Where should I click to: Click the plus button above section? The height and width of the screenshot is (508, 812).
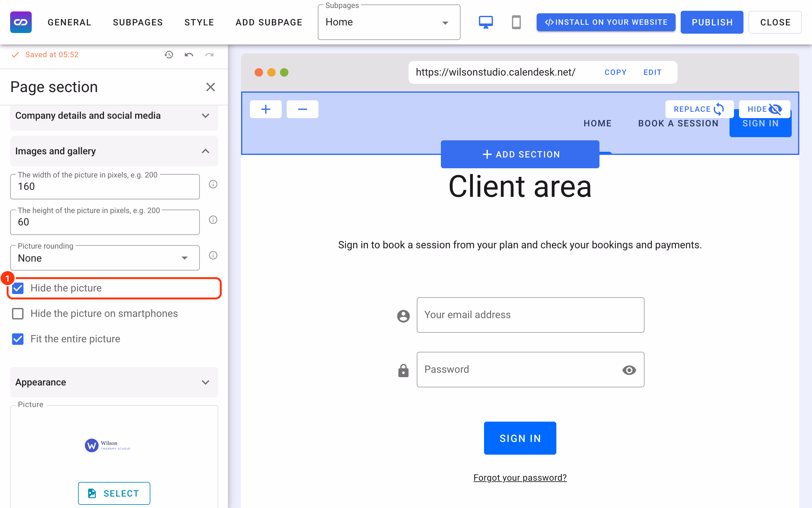click(x=266, y=109)
